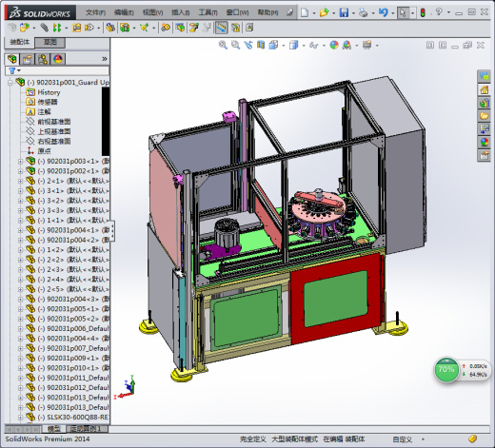Click the green 70% network monitor circle
This screenshot has height=448, width=495.
446,369
